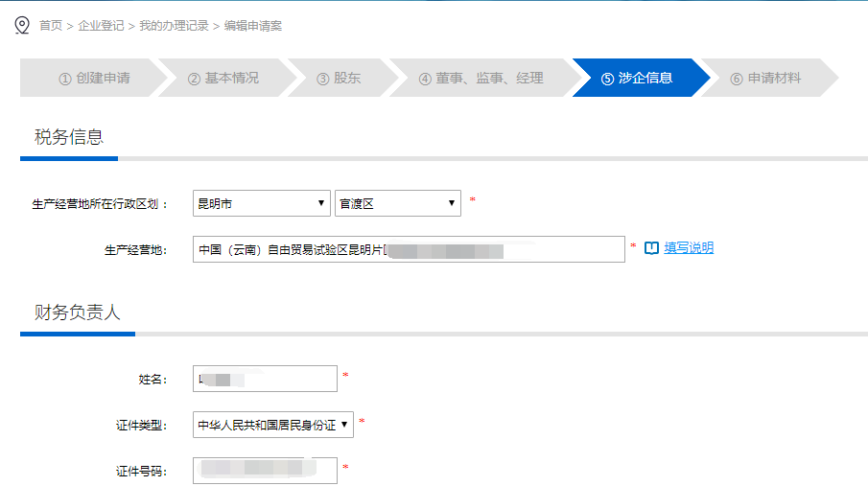This screenshot has width=868, height=486.
Task: Open the 昆明市 city dropdown
Action: point(261,203)
